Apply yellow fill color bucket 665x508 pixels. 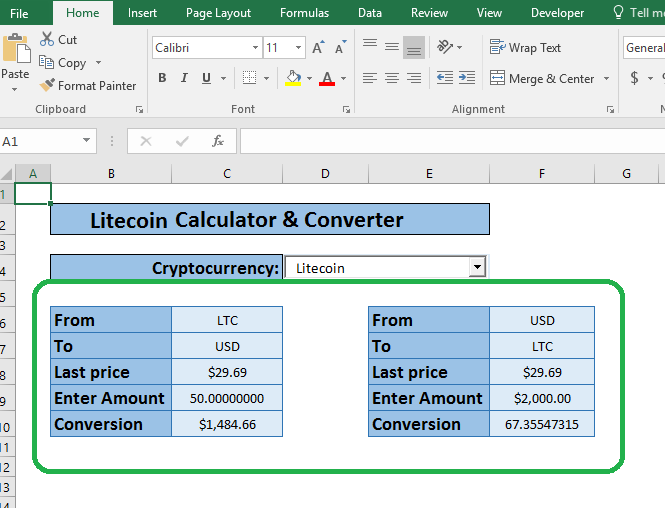click(x=293, y=78)
